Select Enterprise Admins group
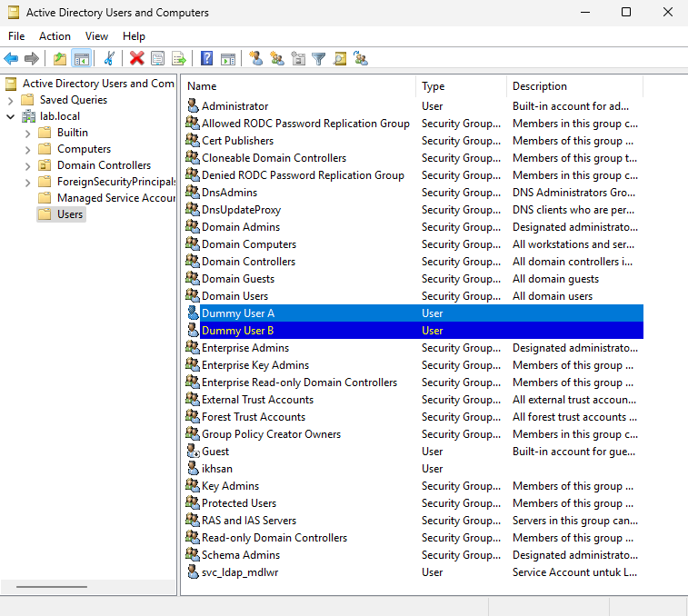The height and width of the screenshot is (616, 688). point(245,348)
